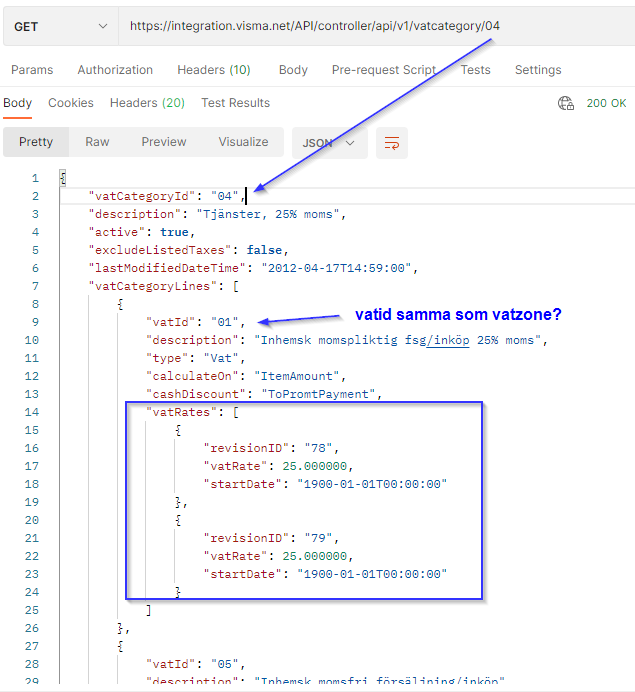Toggle the word wrap lines icon

(391, 143)
